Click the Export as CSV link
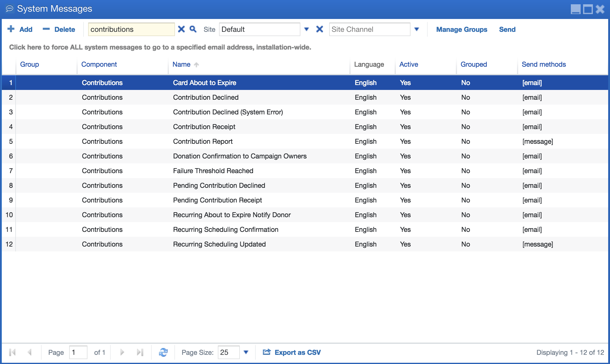Image resolution: width=610 pixels, height=364 pixels. 298,352
